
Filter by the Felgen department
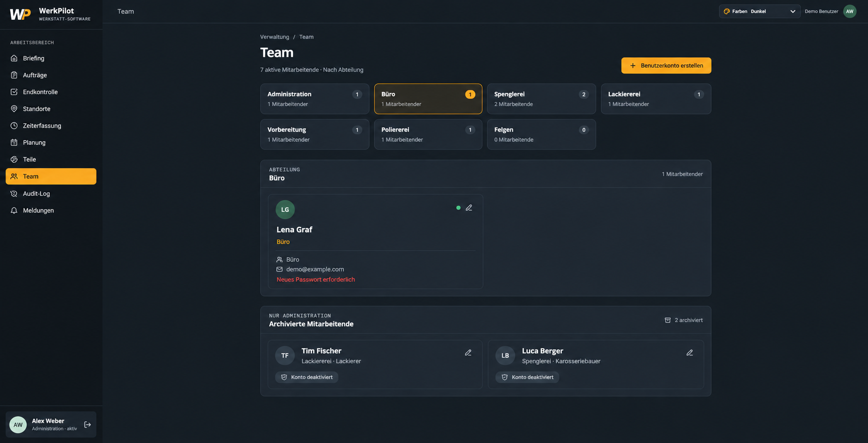pos(541,134)
